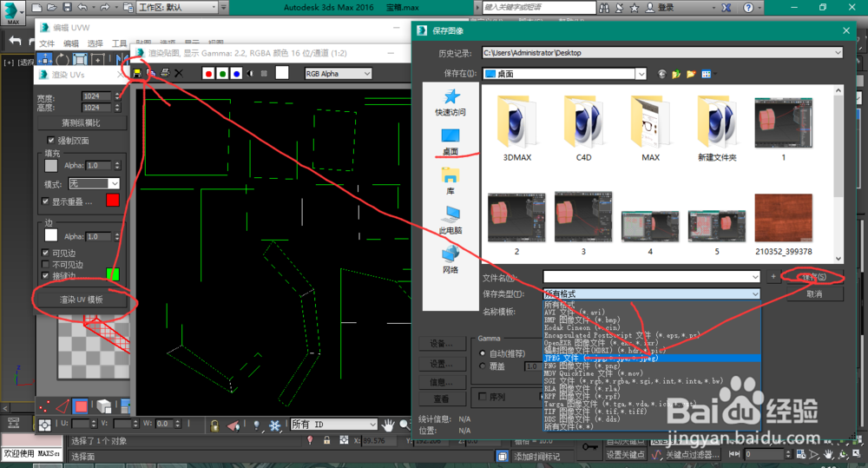Open 所有 ID material dropdown
868x468 pixels.
[x=334, y=425]
